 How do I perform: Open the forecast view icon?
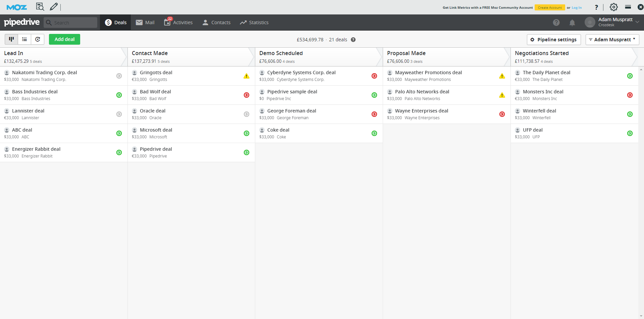(38, 39)
